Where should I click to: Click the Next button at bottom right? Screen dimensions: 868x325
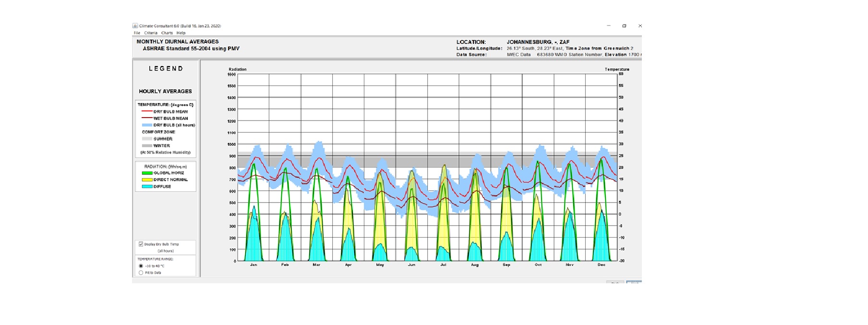click(x=634, y=282)
